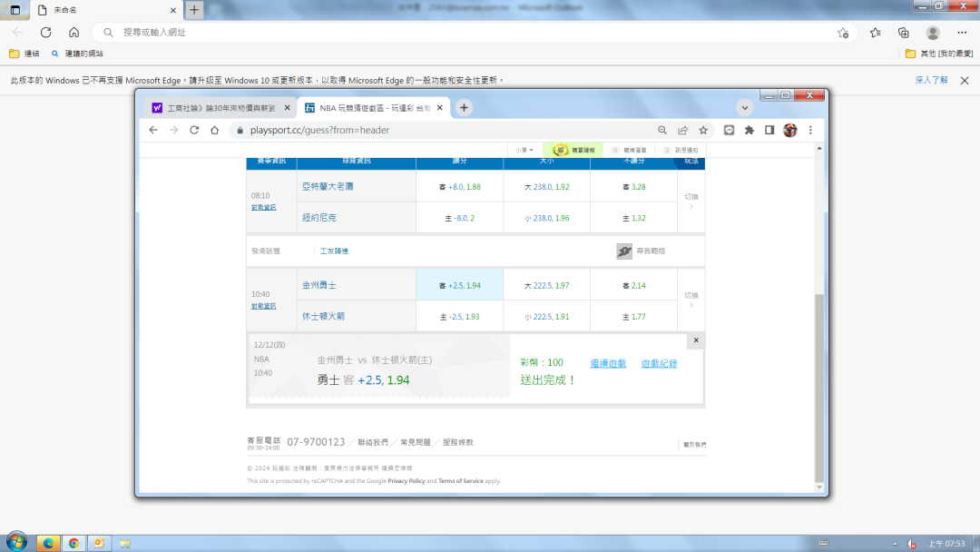This screenshot has width=980, height=552.
Task: Open Edge profile icon
Action: click(933, 33)
